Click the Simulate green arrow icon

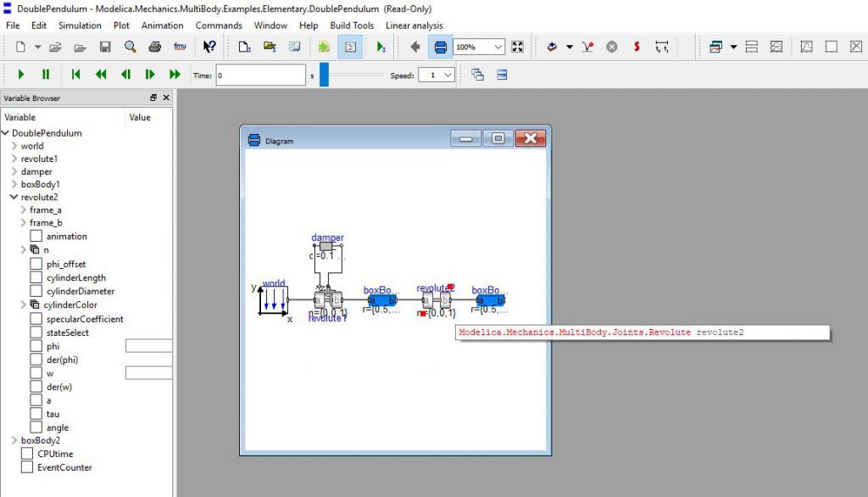381,47
